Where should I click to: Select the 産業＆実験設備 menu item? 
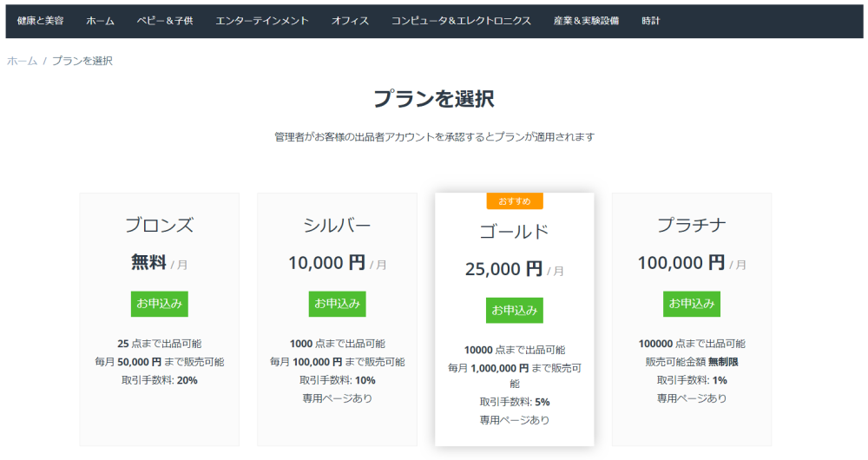(x=586, y=21)
